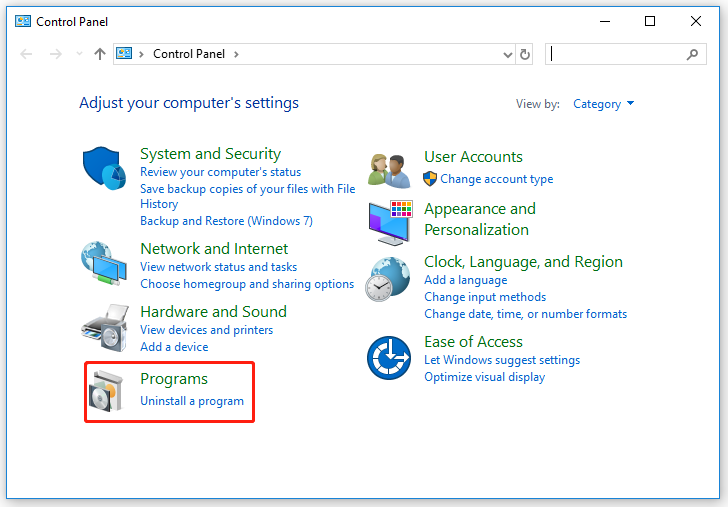Open System and Security shield icon

[x=104, y=168]
